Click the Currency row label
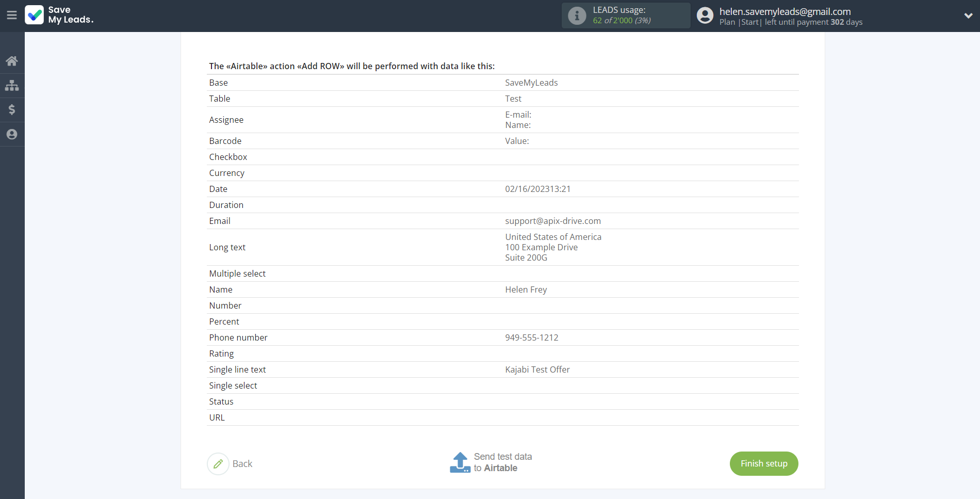The height and width of the screenshot is (499, 980). tap(226, 173)
